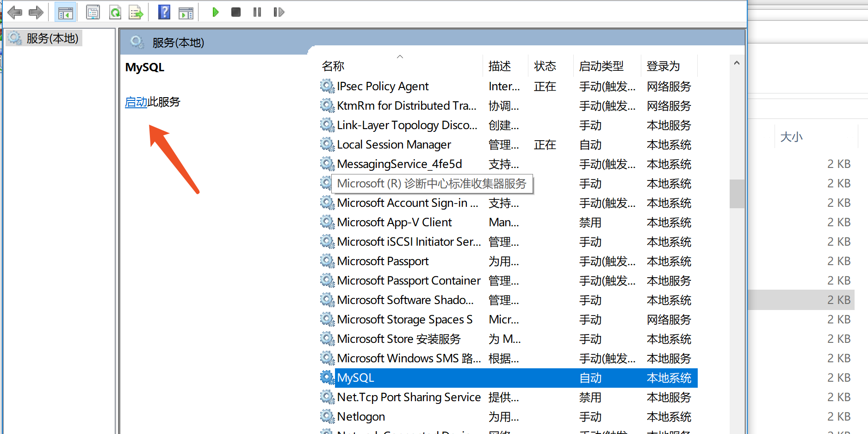
Task: Select Net.Tcp Port Sharing Service name
Action: (409, 397)
